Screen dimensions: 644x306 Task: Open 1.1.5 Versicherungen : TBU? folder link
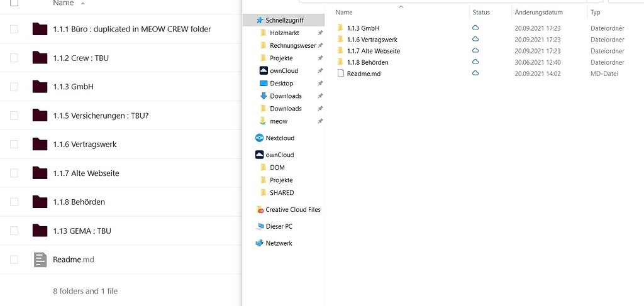pyautogui.click(x=101, y=115)
